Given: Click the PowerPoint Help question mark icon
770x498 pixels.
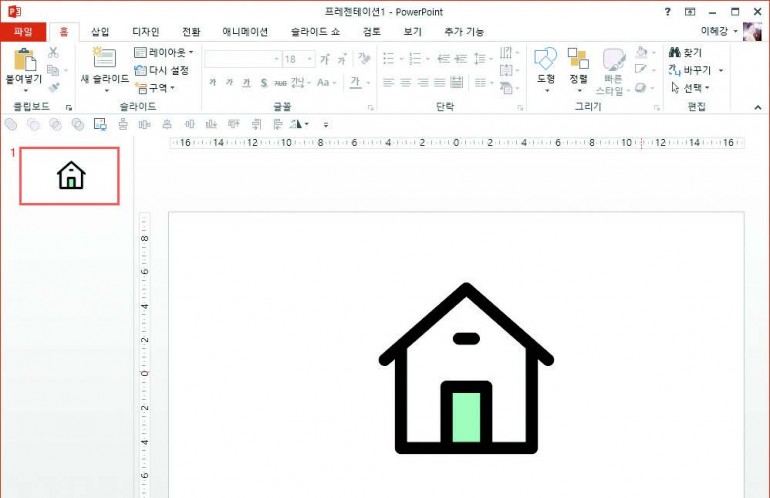Looking at the screenshot, I should pos(667,12).
